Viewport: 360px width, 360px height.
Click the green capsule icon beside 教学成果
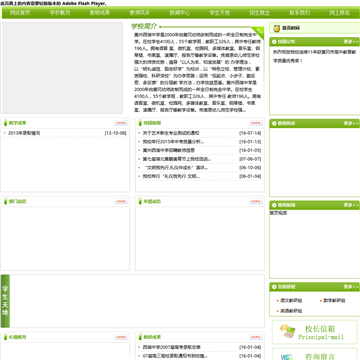click(5, 123)
